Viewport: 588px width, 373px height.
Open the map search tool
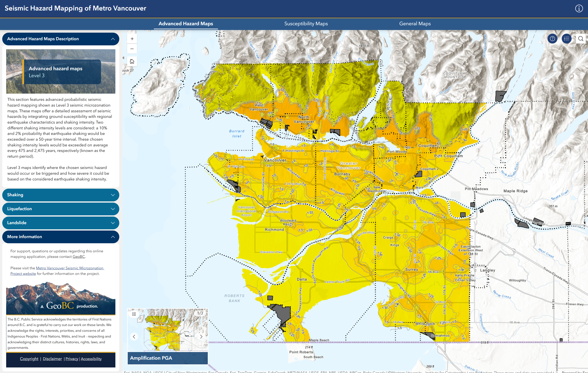pyautogui.click(x=581, y=39)
